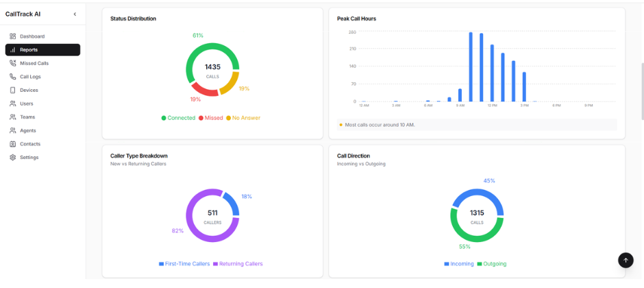Click the Contacts card icon
This screenshot has width=644, height=288.
(x=13, y=144)
